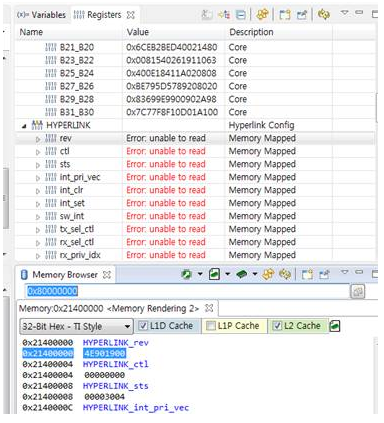Click the Value column header
The width and height of the screenshot is (384, 423).
[138, 32]
